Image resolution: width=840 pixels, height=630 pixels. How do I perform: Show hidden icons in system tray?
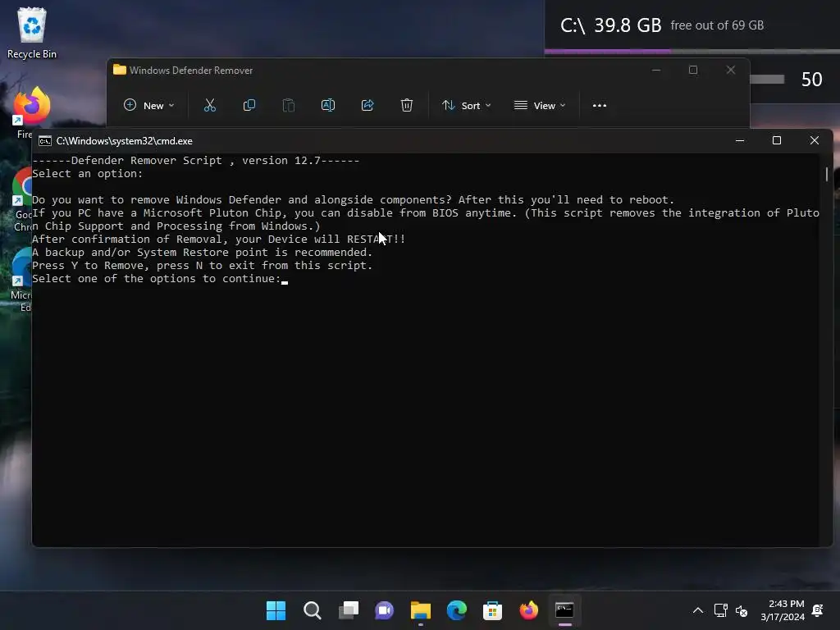(698, 610)
